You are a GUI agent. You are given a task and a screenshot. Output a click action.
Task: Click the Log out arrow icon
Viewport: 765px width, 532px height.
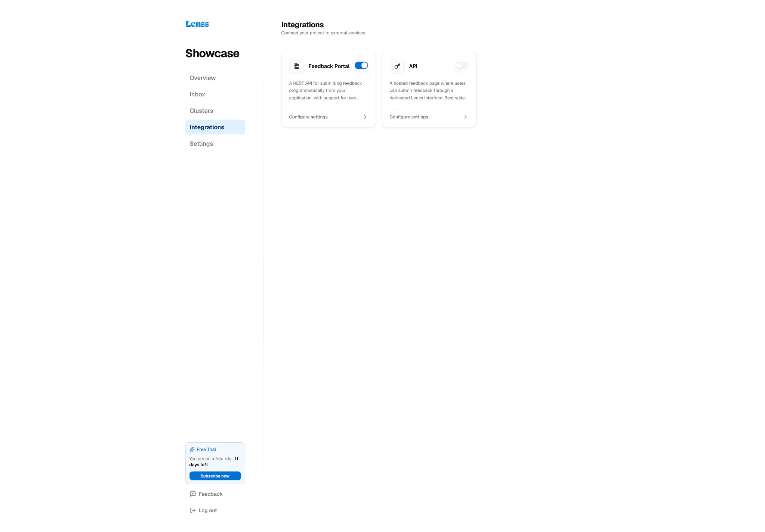pos(193,510)
